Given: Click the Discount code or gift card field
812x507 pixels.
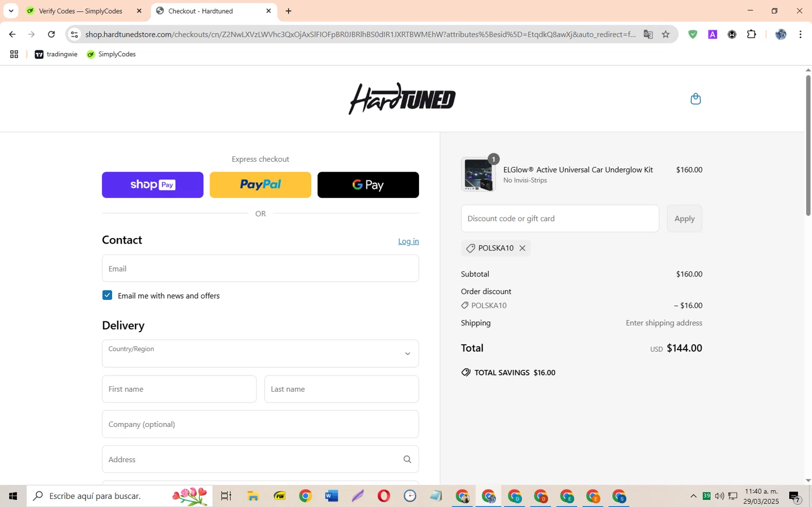Looking at the screenshot, I should (x=560, y=219).
